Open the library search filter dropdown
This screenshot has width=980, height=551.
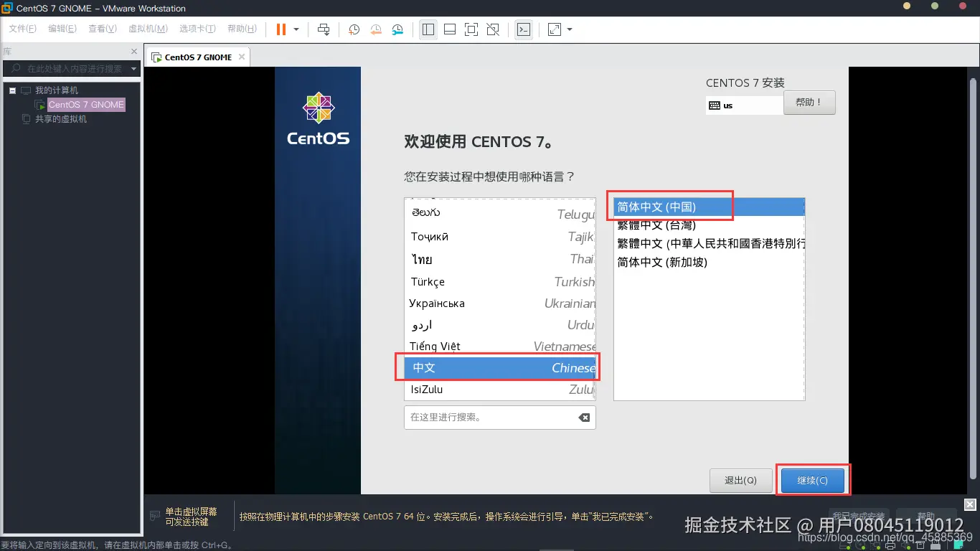[x=133, y=69]
